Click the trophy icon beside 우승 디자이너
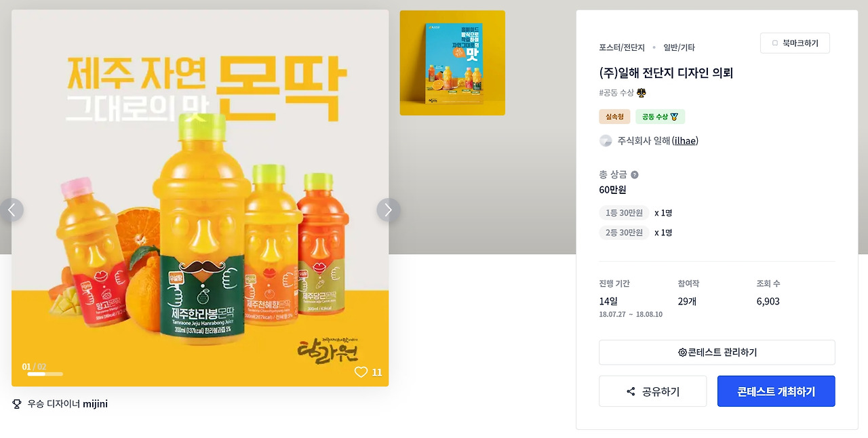This screenshot has height=438, width=868. tap(17, 404)
